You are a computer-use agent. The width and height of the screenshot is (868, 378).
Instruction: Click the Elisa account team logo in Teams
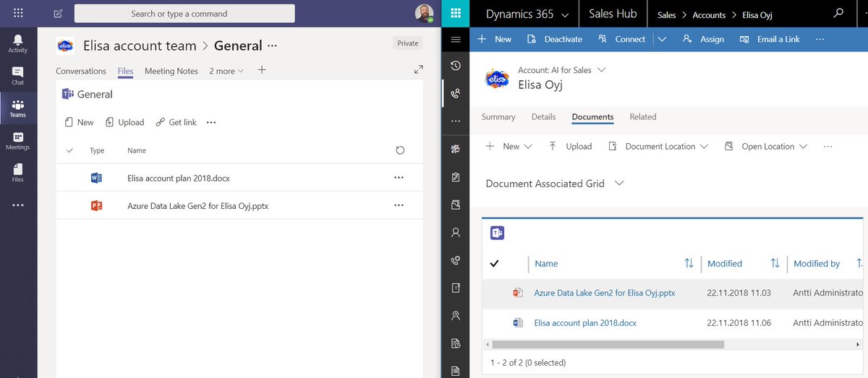[65, 46]
